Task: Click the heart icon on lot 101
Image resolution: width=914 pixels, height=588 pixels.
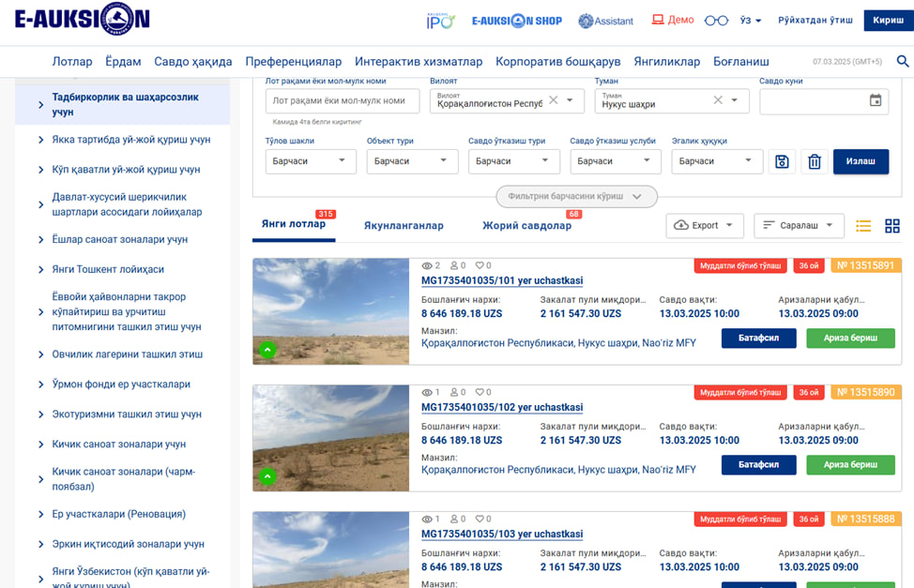Action: (481, 265)
